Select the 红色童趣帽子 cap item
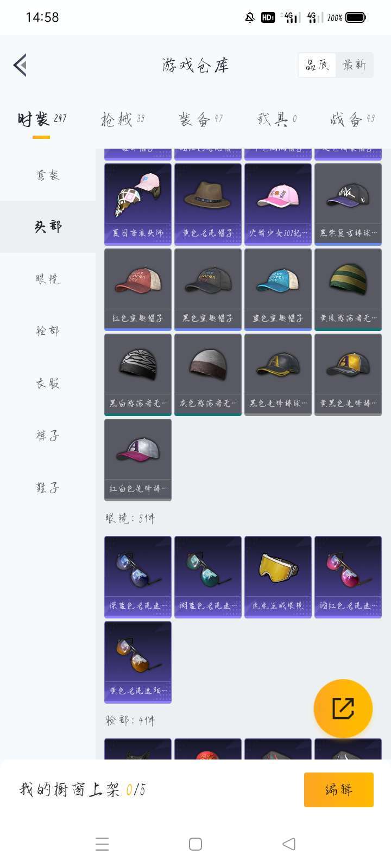The width and height of the screenshot is (391, 868). point(138,289)
